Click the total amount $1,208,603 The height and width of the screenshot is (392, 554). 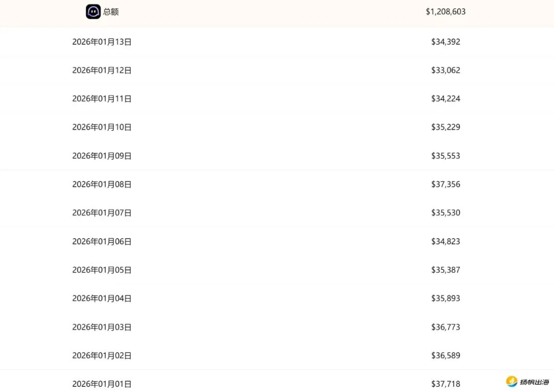point(445,11)
